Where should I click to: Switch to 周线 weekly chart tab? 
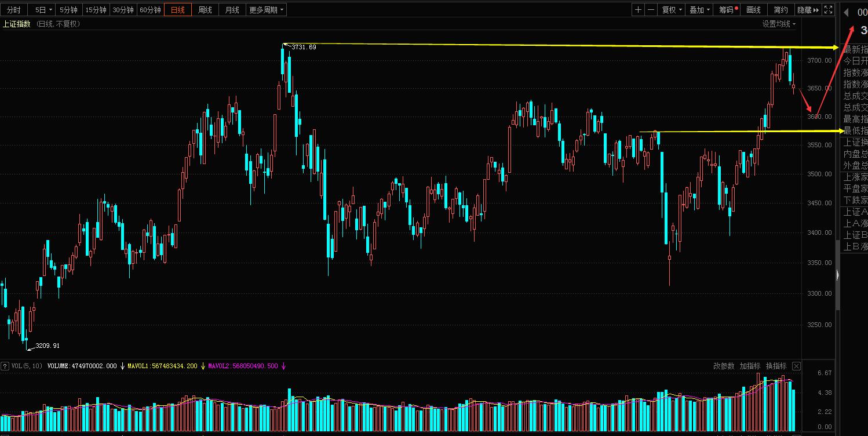(x=205, y=10)
